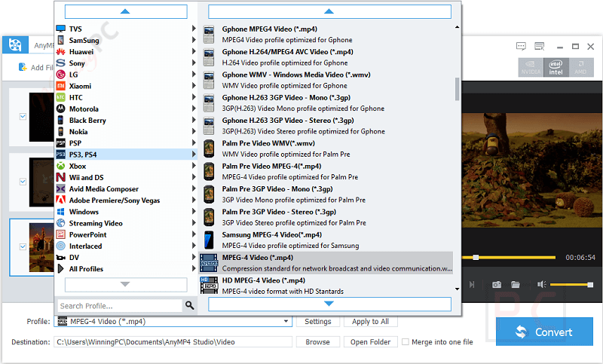Choose MPEG-4 Video (*.mp4) format
This screenshot has height=364, width=603.
click(x=326, y=263)
